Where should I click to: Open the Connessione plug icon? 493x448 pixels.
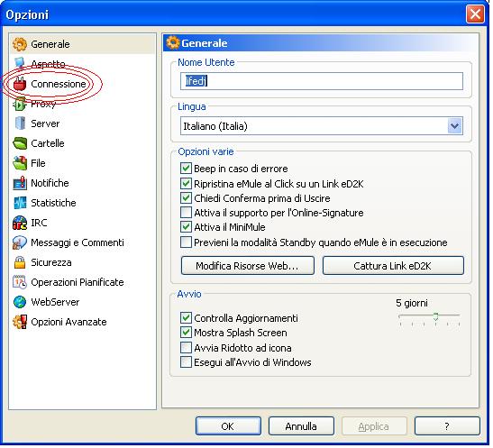point(20,84)
